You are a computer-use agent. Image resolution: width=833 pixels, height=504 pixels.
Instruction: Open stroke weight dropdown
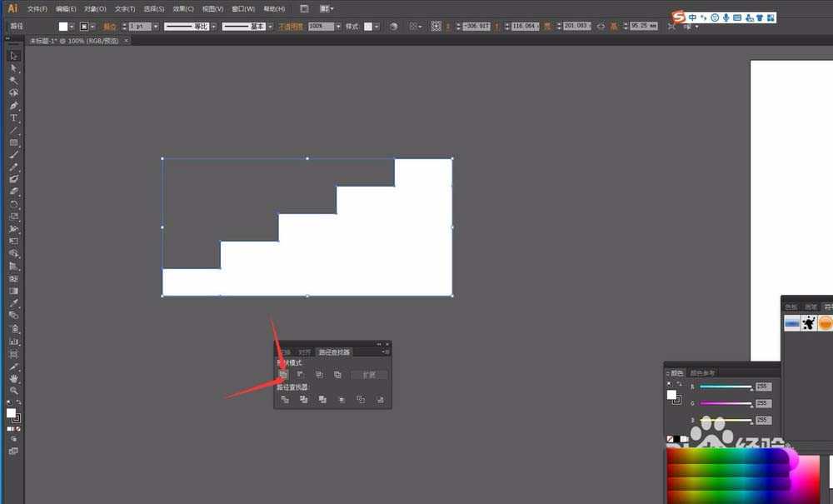(x=155, y=27)
